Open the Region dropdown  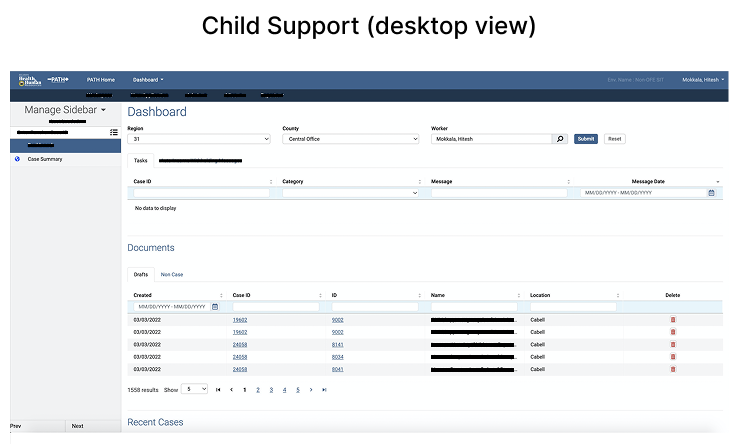coord(198,139)
